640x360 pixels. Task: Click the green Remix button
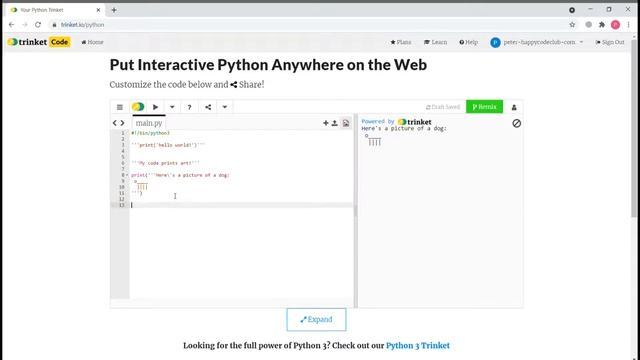(x=484, y=107)
